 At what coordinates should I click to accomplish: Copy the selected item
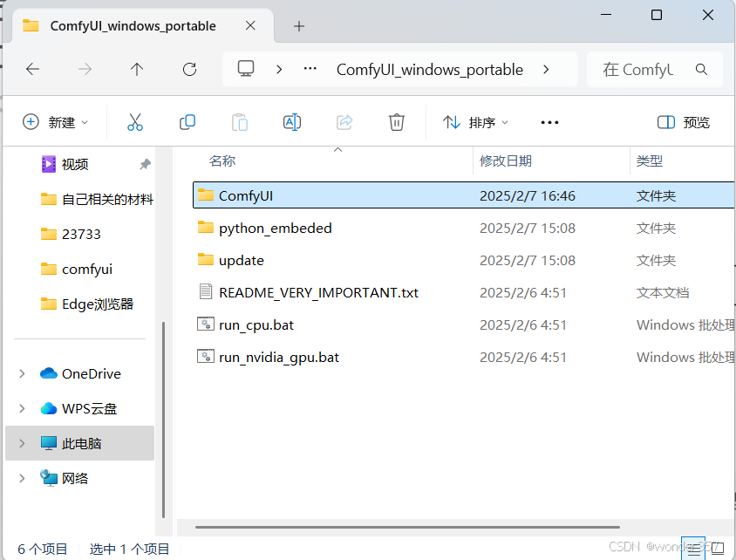pos(187,122)
